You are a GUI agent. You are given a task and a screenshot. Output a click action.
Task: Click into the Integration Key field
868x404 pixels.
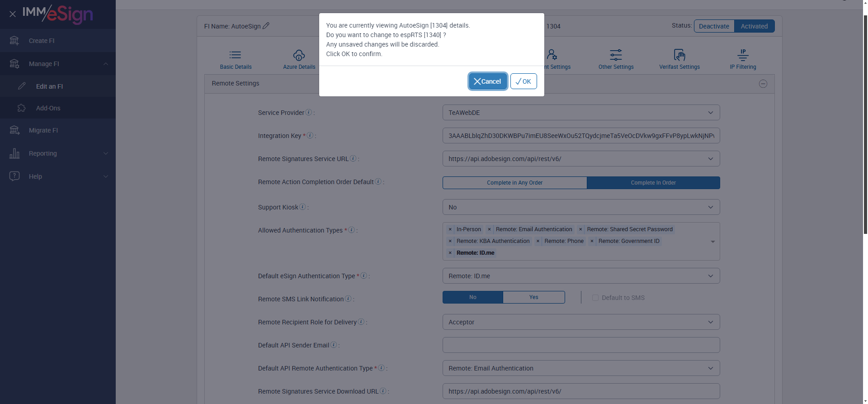581,136
